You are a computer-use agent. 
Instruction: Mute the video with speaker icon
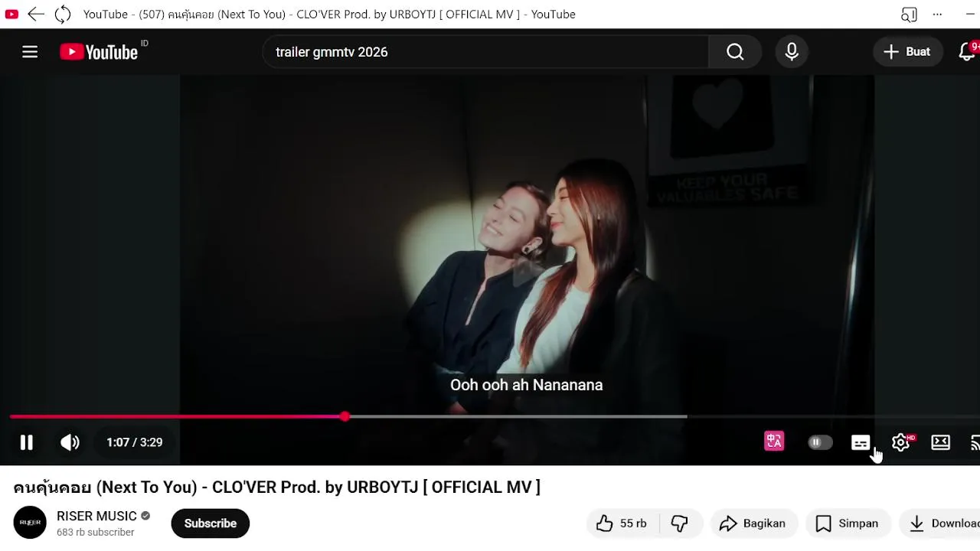coord(70,442)
